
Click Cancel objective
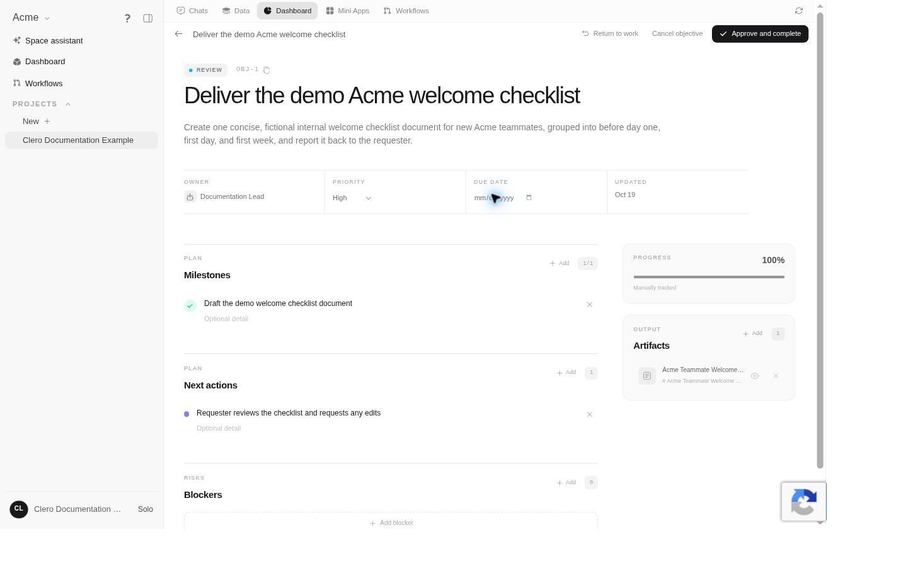tap(677, 34)
